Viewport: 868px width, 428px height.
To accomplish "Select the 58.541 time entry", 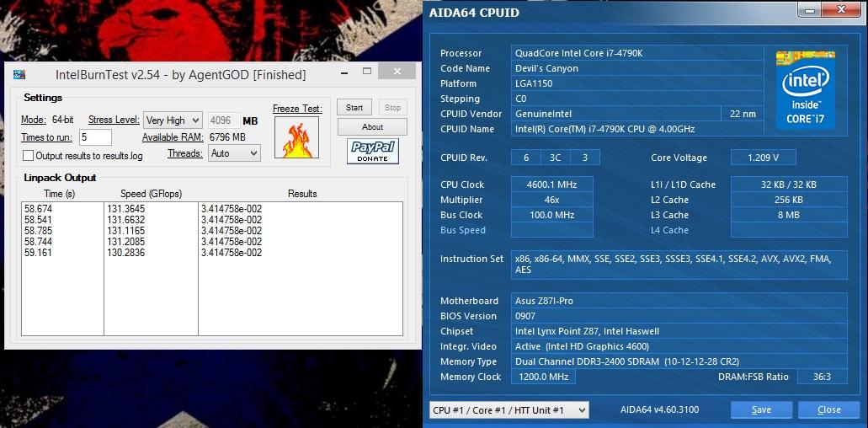I will coord(36,220).
